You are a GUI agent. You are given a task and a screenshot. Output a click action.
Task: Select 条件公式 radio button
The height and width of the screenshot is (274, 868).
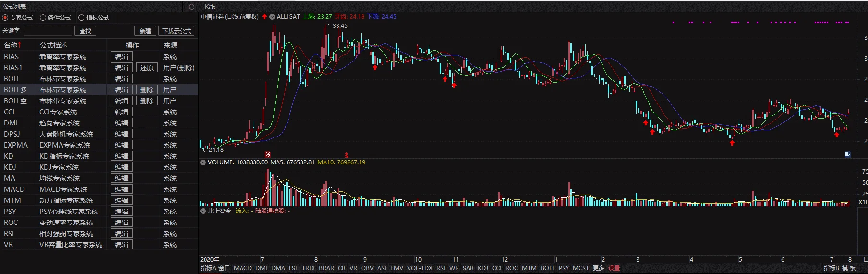click(x=43, y=18)
